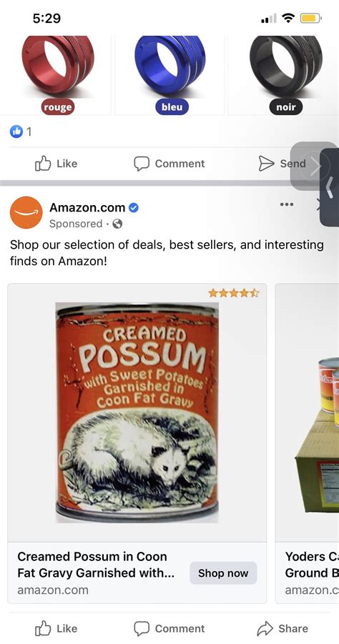Screen dimensions: 339x644
Task: Click the Shop now button
Action: point(223,573)
